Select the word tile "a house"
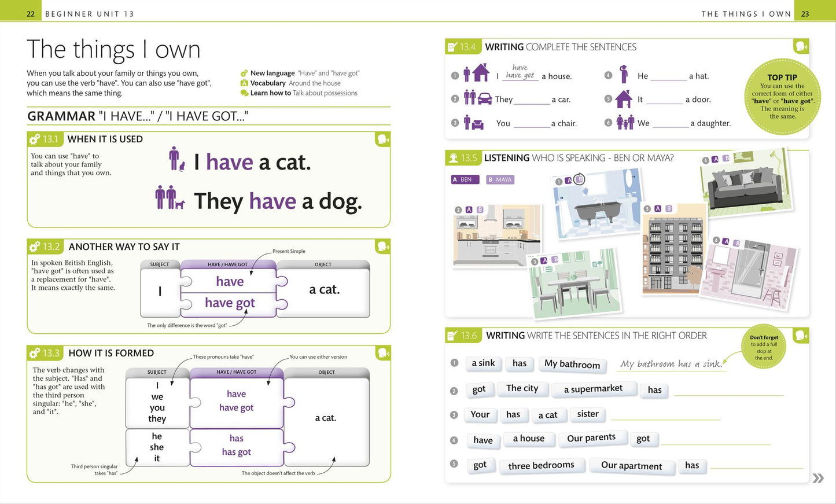Image resolution: width=836 pixels, height=504 pixels. point(528,439)
